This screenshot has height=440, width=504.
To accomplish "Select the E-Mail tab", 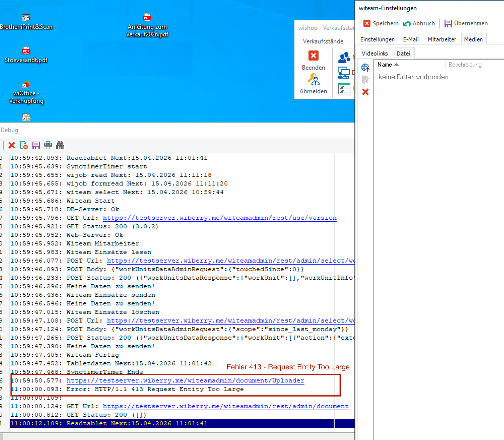I will pos(411,40).
